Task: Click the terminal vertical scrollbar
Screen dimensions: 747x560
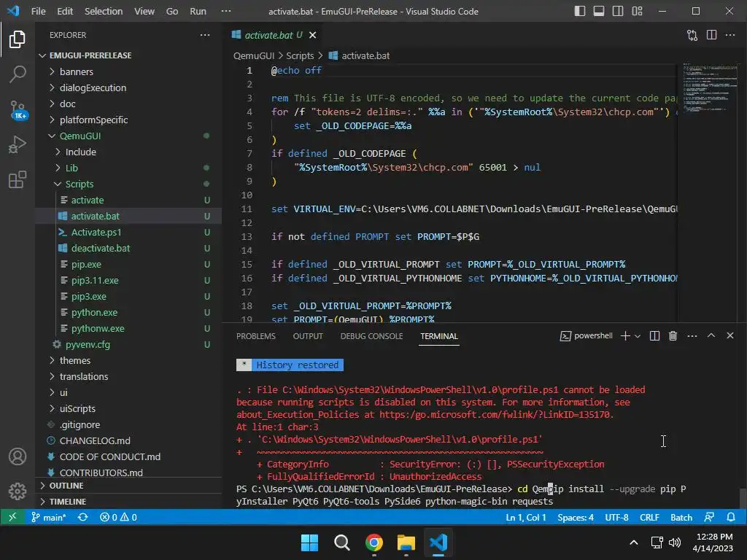Action: coord(742,499)
